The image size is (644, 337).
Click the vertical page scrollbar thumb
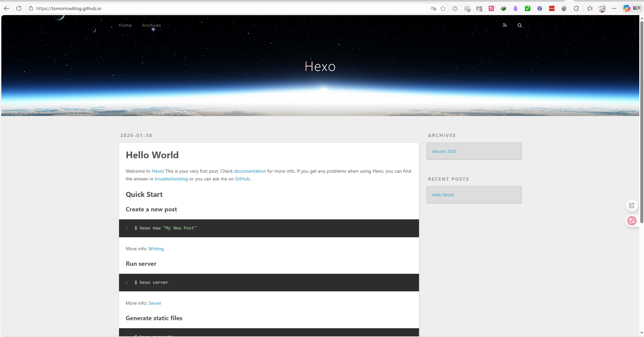(x=642, y=122)
